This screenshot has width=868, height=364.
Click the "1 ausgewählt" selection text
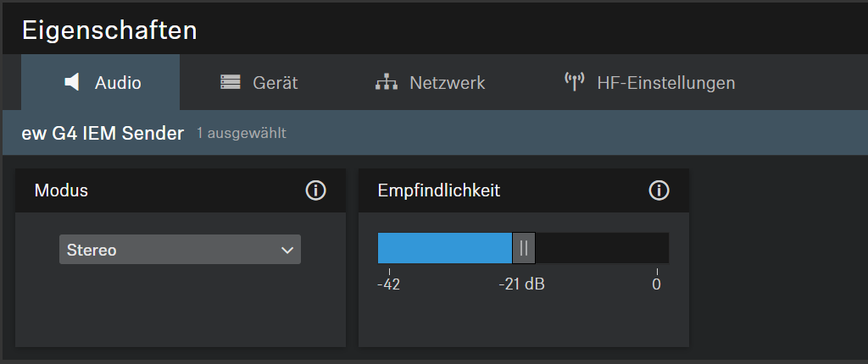tap(241, 134)
